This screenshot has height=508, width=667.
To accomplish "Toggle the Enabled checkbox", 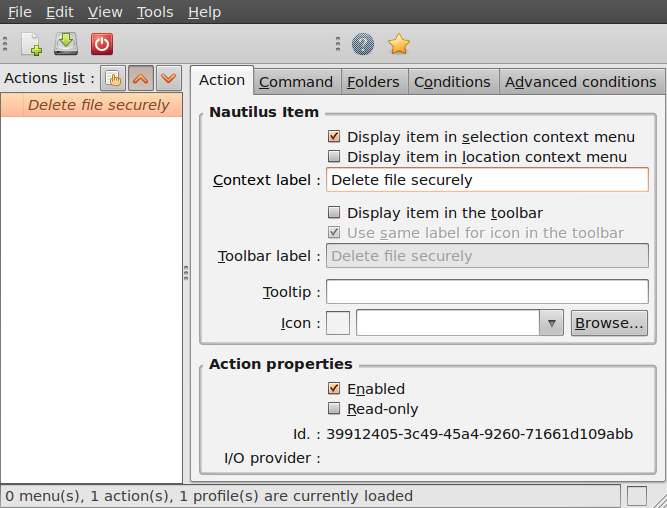I will point(335,388).
